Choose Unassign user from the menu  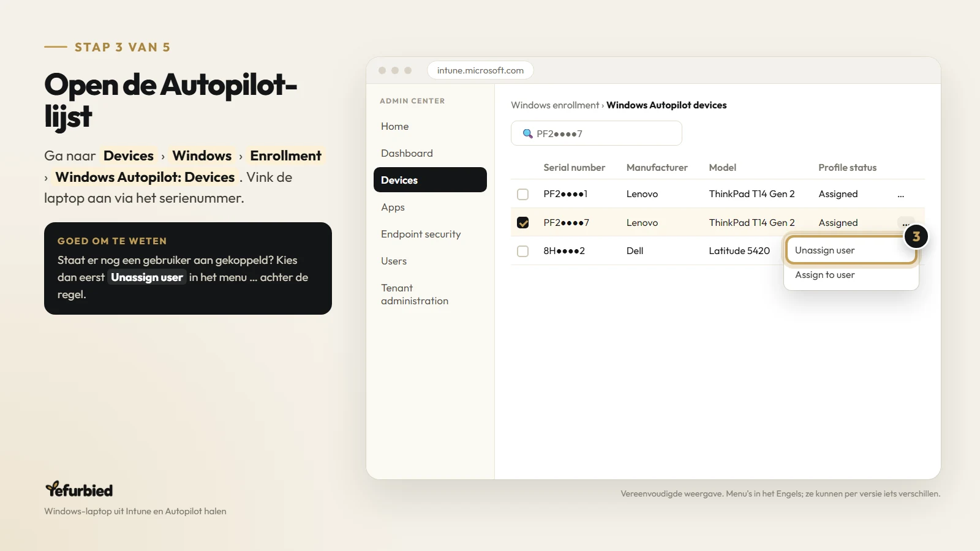coord(851,250)
